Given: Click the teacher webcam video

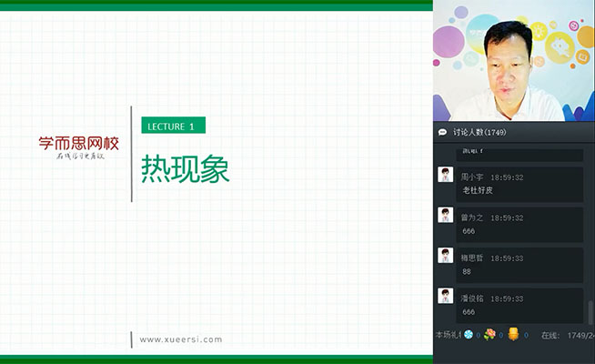Looking at the screenshot, I should 514,61.
